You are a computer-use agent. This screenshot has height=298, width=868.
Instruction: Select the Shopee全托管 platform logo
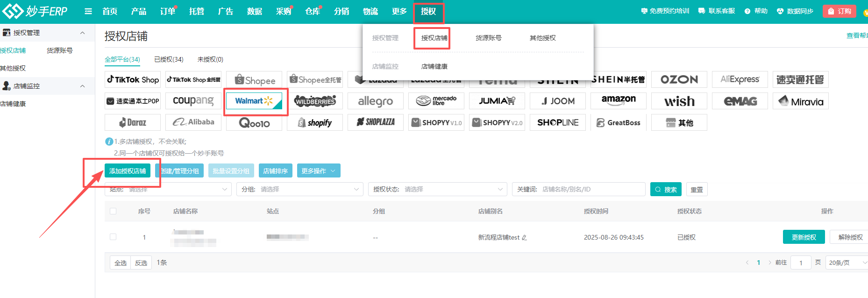tap(315, 79)
